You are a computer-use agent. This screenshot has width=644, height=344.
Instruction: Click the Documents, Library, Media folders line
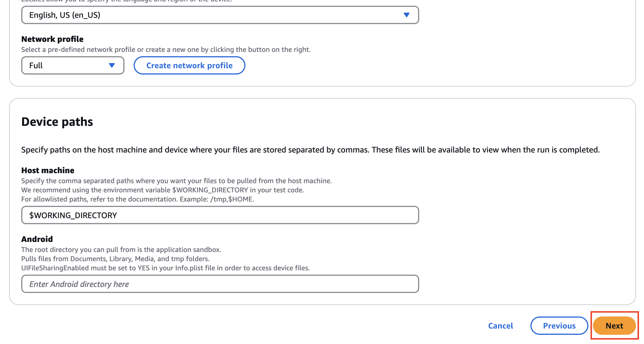click(115, 259)
